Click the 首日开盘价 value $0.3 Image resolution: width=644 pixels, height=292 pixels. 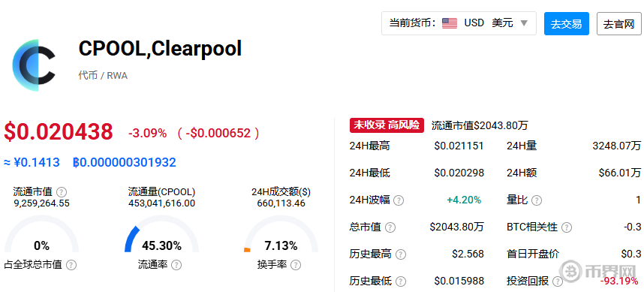click(x=631, y=254)
